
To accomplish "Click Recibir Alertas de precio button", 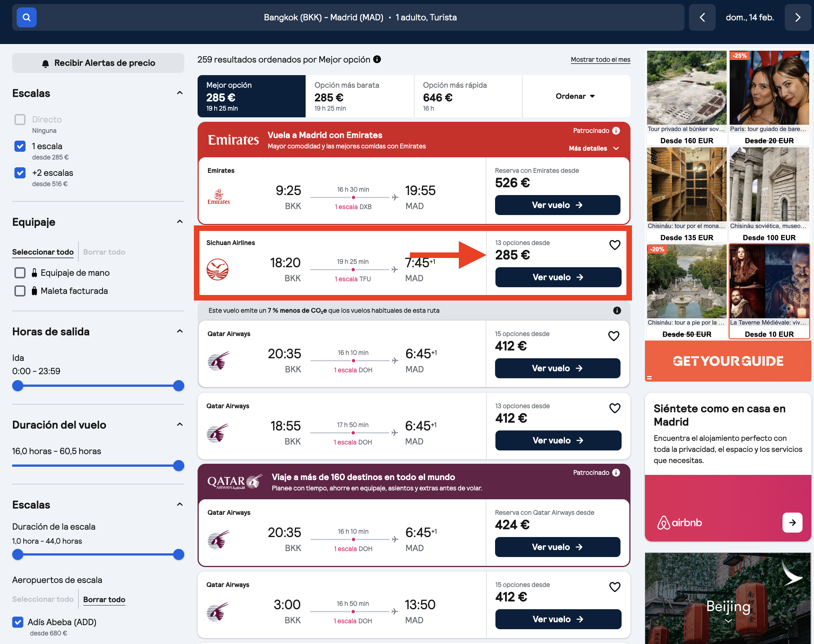I will click(x=98, y=63).
